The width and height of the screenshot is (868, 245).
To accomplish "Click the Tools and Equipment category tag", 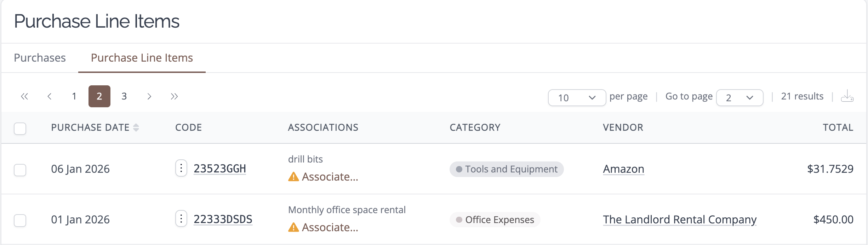I will 507,169.
